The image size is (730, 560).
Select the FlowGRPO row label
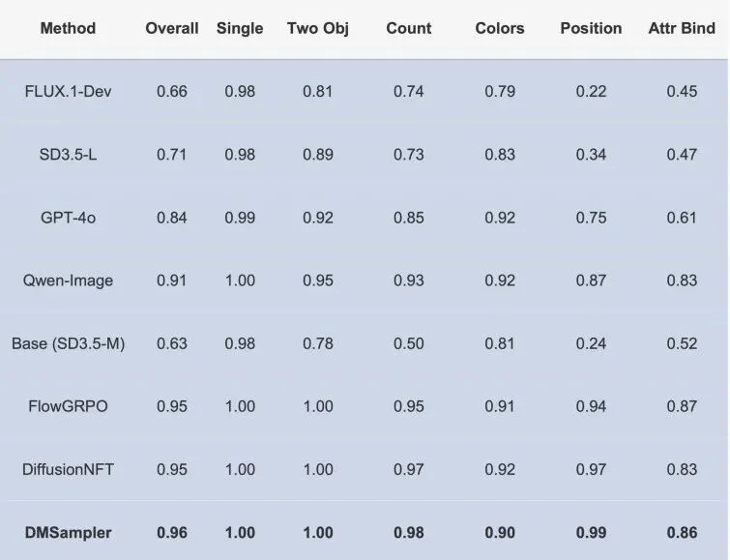(68, 406)
